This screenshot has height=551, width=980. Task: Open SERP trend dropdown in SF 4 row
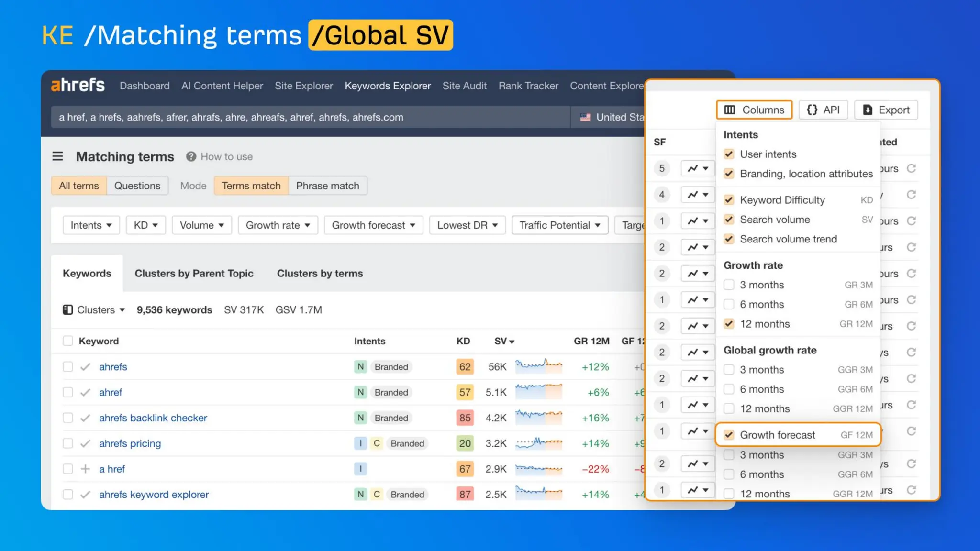[698, 195]
